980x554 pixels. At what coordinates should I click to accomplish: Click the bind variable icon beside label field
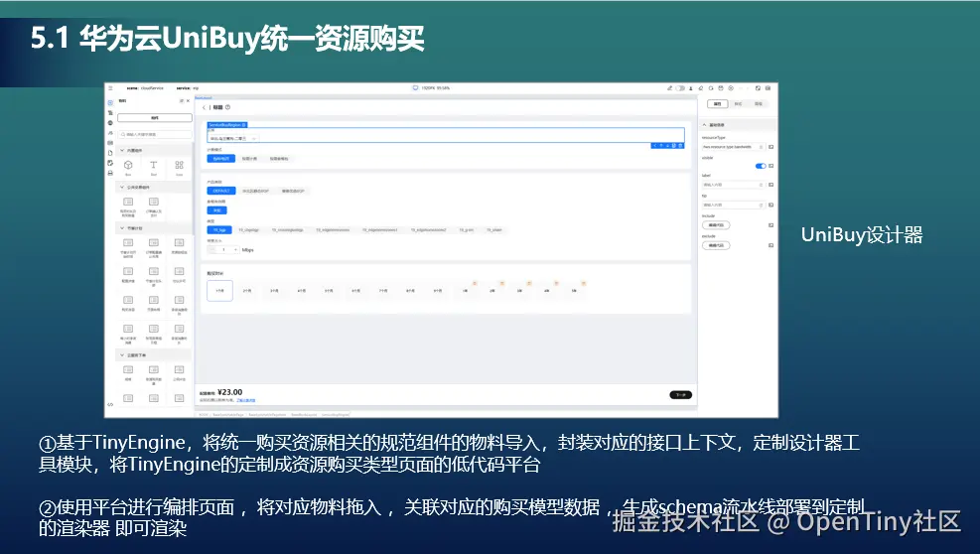(770, 185)
